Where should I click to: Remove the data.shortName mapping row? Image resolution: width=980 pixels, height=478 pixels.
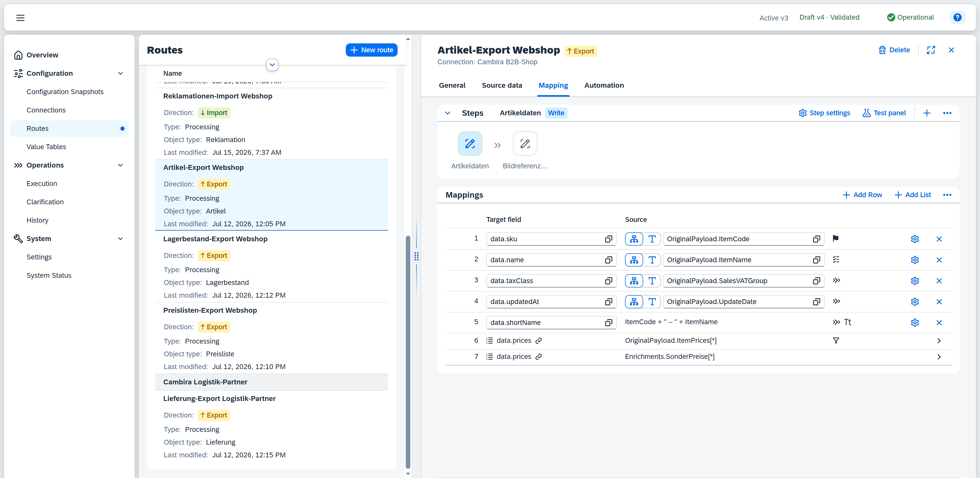(x=939, y=322)
